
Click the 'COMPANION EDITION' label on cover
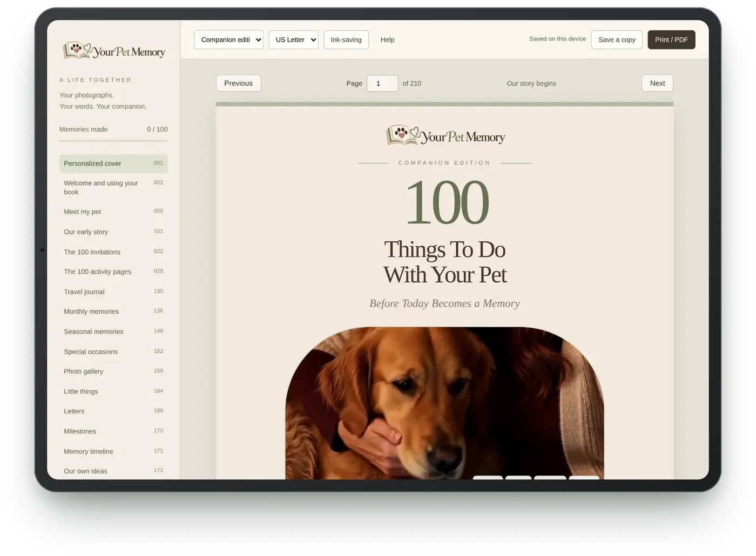click(x=444, y=162)
